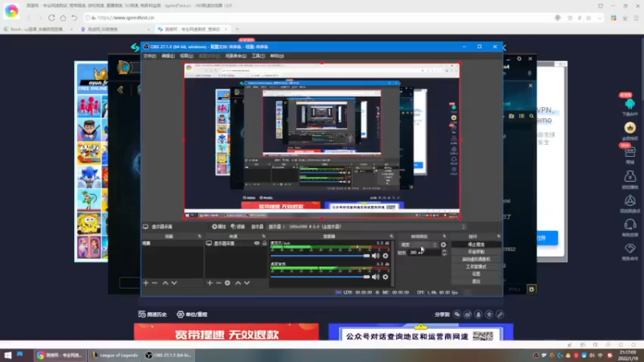Remove selected scene with minus icon

[155, 283]
